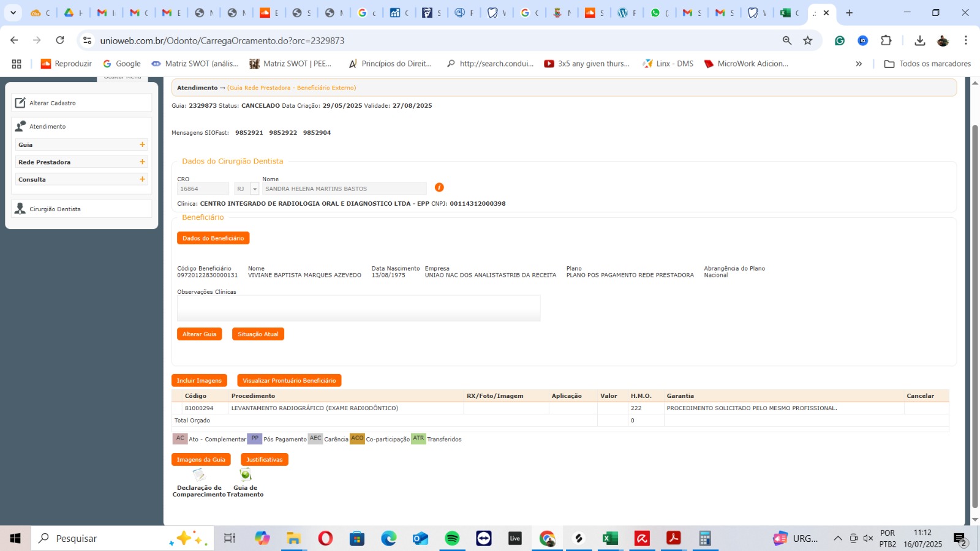The height and width of the screenshot is (551, 980).
Task: Bookmark this page with the star icon
Action: [808, 40]
